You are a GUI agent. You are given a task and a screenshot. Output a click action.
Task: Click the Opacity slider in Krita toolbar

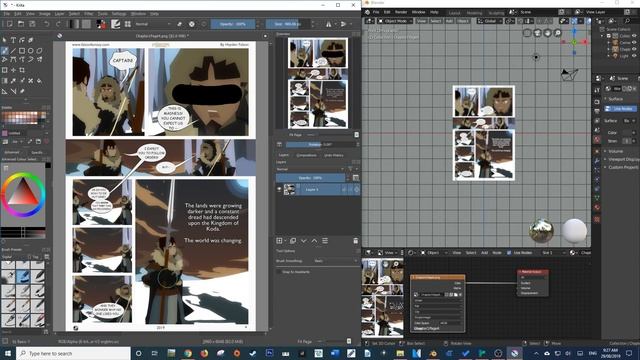(233, 24)
